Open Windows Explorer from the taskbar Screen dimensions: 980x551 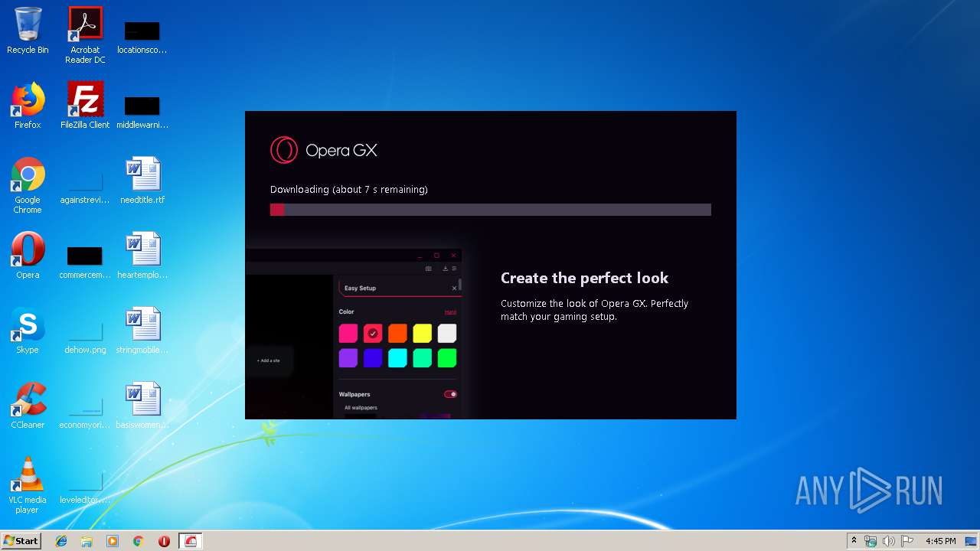pyautogui.click(x=87, y=541)
